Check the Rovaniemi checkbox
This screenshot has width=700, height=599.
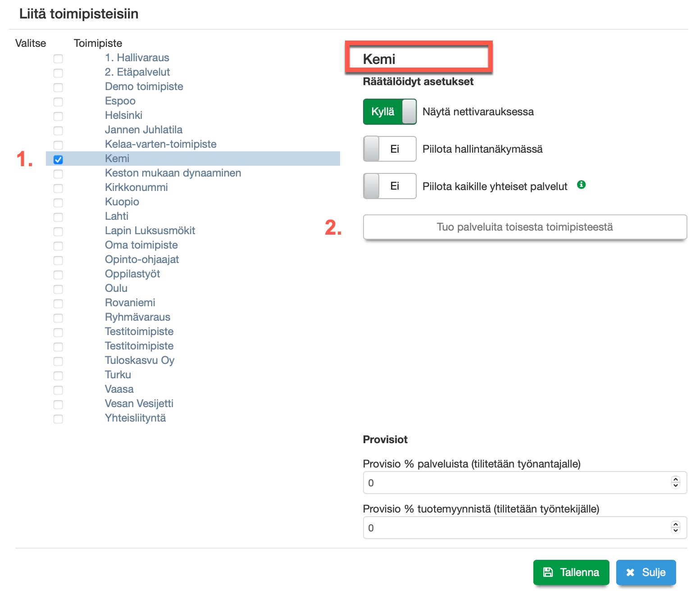click(58, 304)
